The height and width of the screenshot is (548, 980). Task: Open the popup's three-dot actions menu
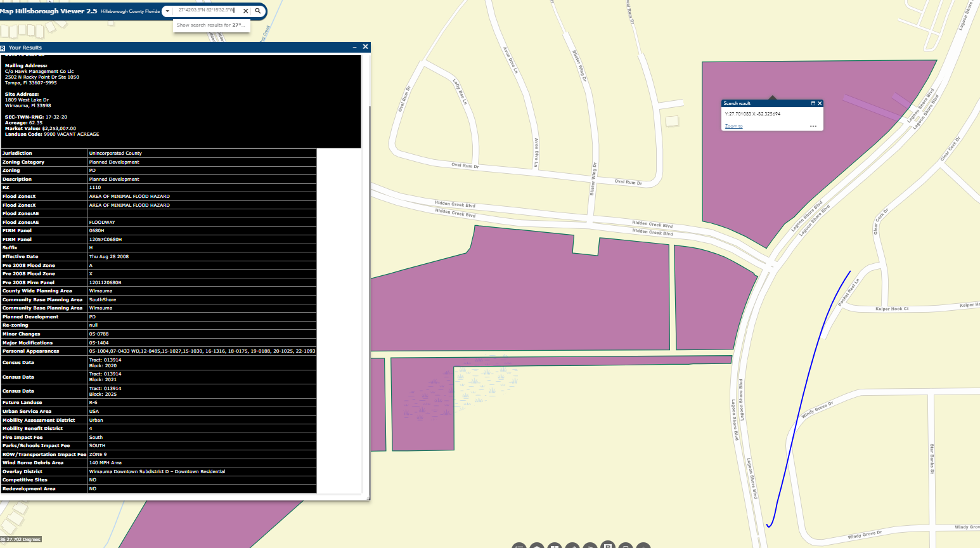(813, 126)
